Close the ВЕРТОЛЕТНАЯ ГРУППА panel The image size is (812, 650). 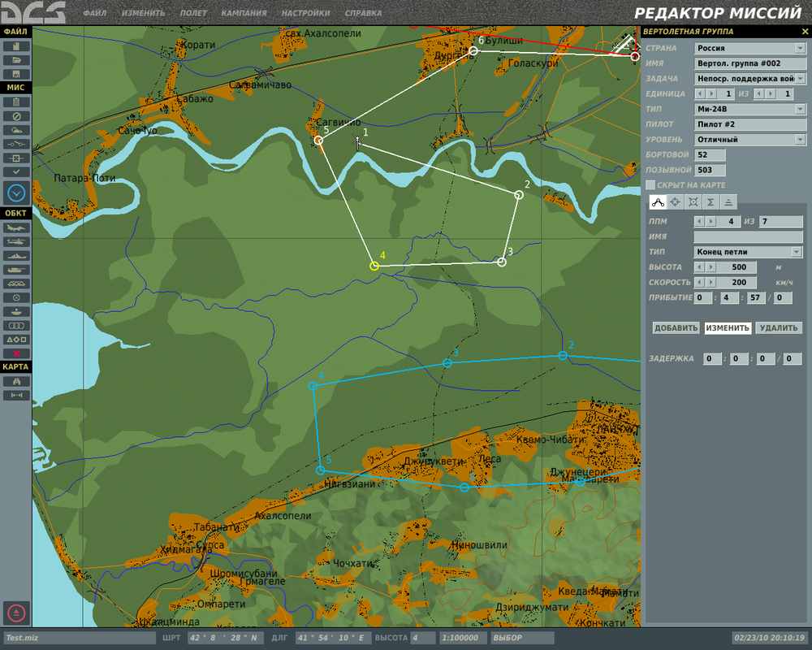(x=805, y=32)
